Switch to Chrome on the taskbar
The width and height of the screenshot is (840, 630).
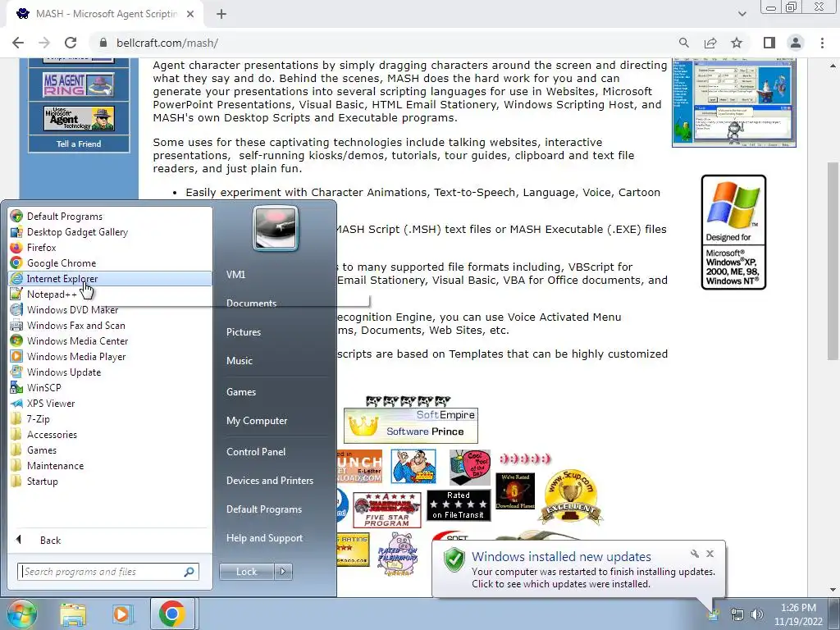click(171, 614)
